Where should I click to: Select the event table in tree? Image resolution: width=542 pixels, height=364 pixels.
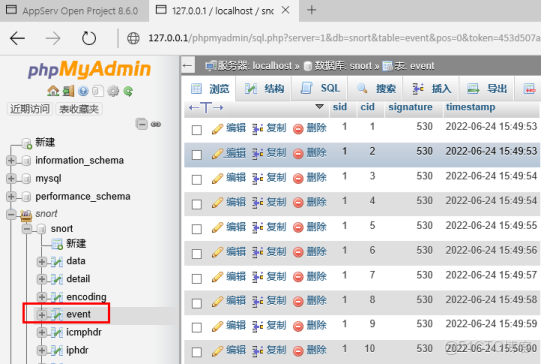click(78, 314)
